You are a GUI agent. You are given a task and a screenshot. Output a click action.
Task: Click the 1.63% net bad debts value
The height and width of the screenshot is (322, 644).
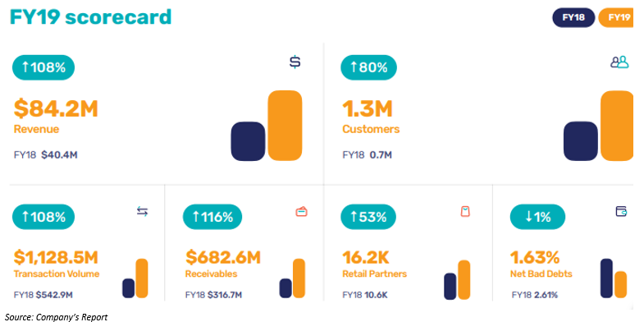(x=535, y=257)
